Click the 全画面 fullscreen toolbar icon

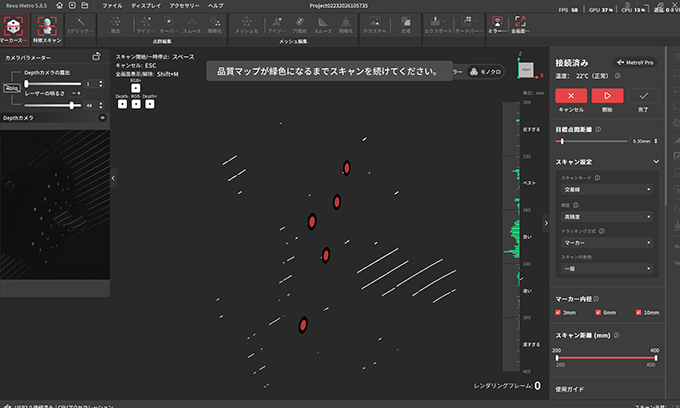coord(520,22)
